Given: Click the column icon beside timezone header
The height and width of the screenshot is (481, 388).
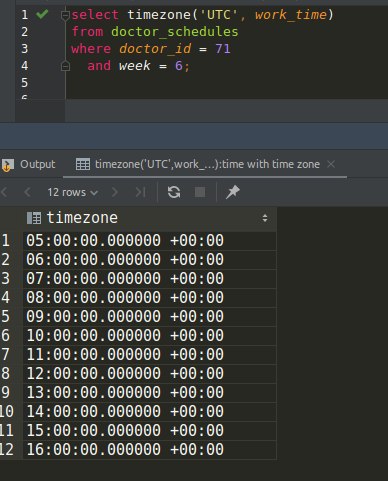Looking at the screenshot, I should [34, 218].
